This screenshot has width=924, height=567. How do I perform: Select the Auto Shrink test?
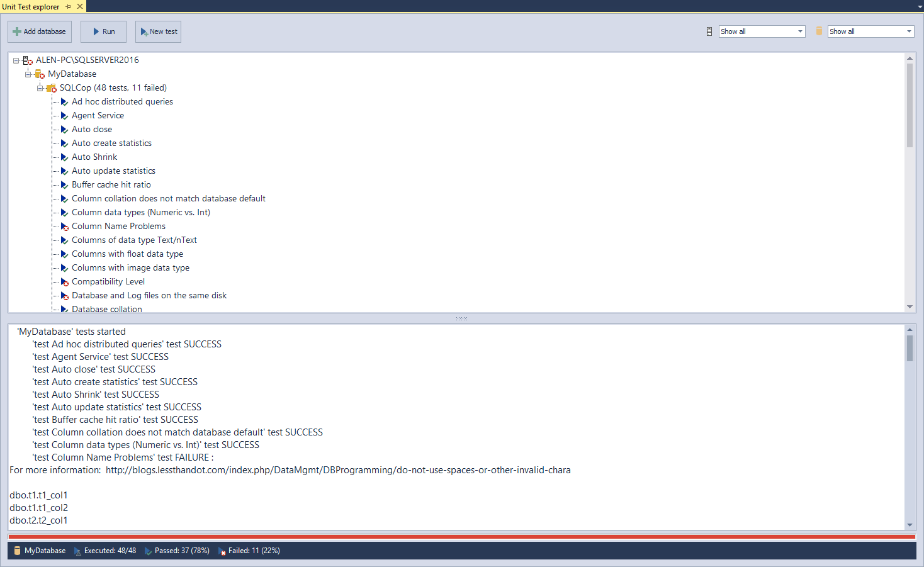click(94, 157)
